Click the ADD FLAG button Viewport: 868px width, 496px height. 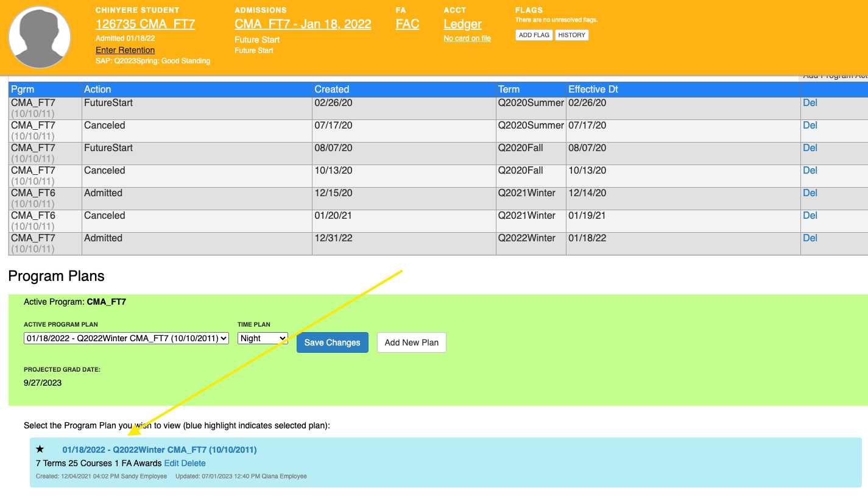click(x=534, y=35)
